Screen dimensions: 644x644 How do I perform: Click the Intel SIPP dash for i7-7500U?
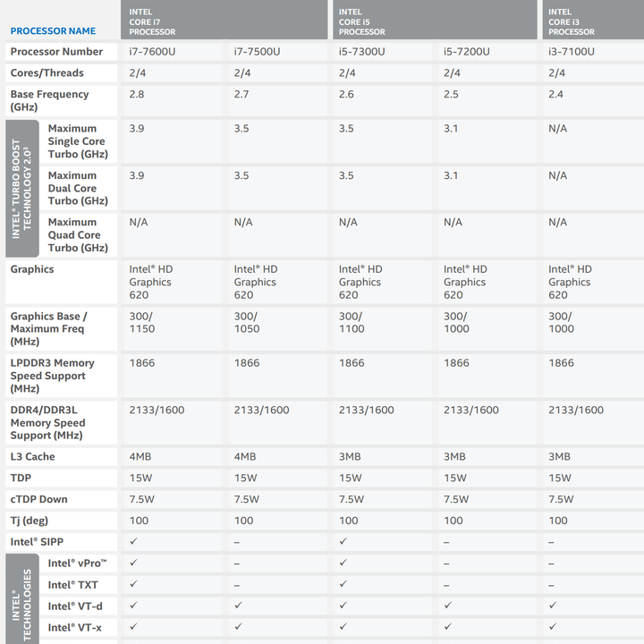pos(237,543)
